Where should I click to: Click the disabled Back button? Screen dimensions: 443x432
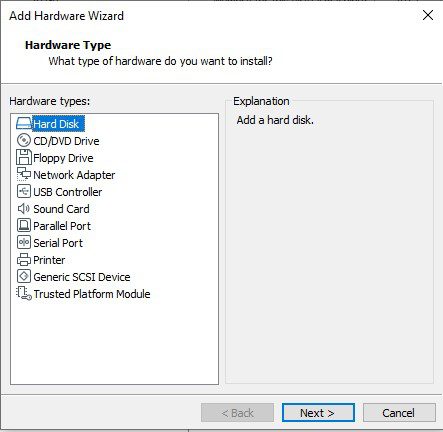click(x=237, y=413)
